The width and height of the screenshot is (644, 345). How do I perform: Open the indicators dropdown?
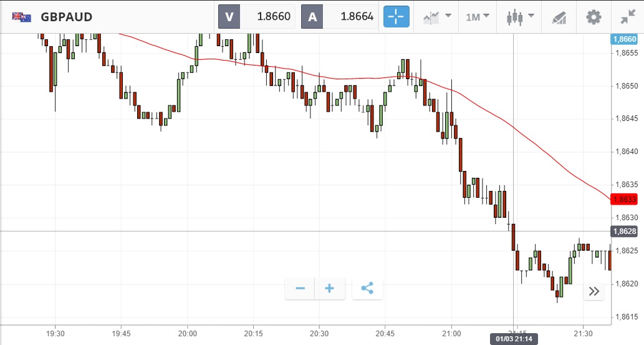pyautogui.click(x=437, y=17)
